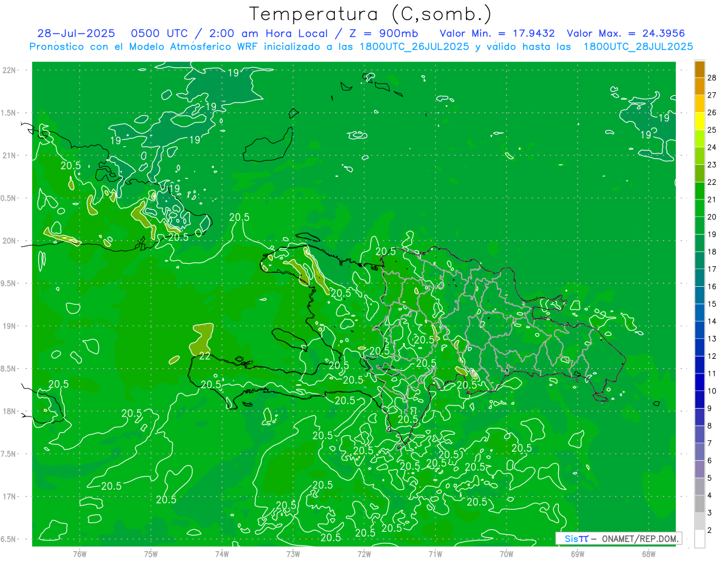Pick the dark blue segment between 10 and 11
Viewport: 728px width, 562px height.
[700, 383]
